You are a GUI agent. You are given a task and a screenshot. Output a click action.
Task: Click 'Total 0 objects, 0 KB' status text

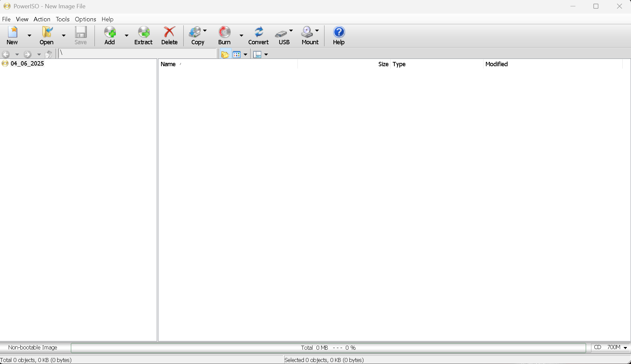(36, 360)
